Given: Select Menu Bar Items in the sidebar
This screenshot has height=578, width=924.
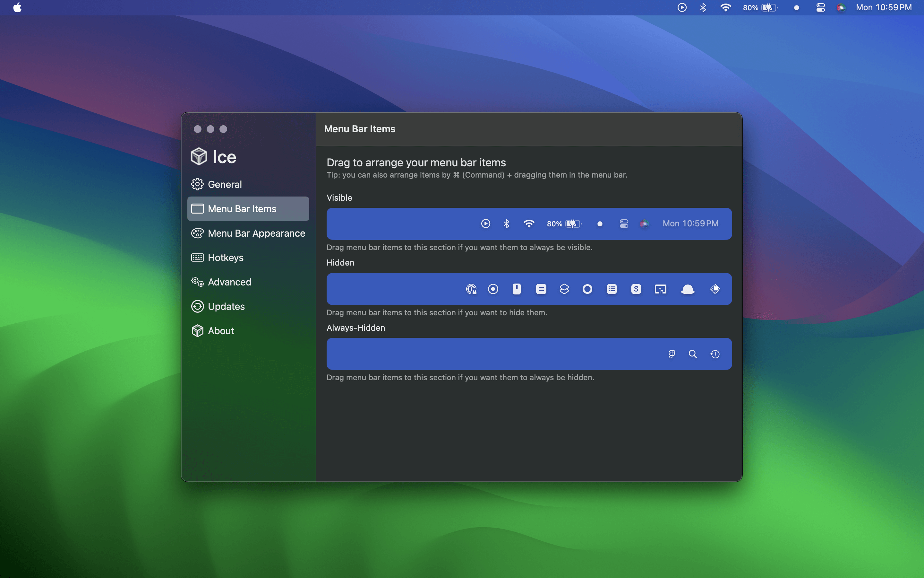Looking at the screenshot, I should [x=248, y=209].
